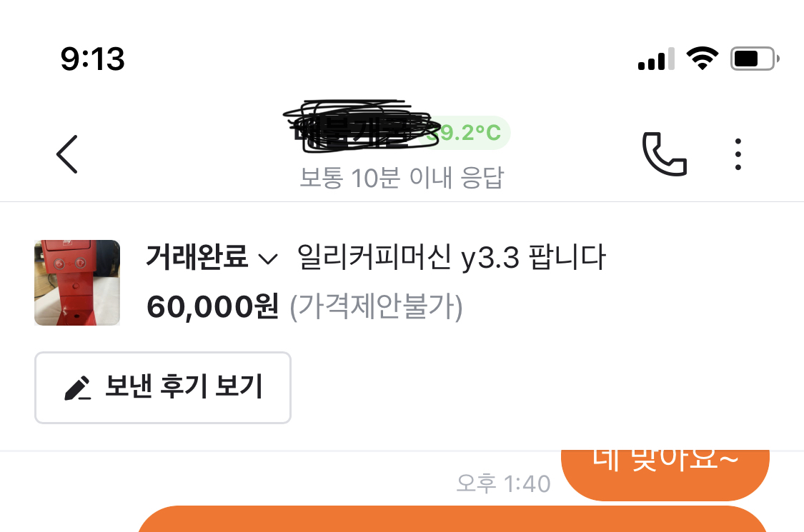Tap the 39.2°C manner temperature badge
The image size is (804, 532).
(x=465, y=133)
